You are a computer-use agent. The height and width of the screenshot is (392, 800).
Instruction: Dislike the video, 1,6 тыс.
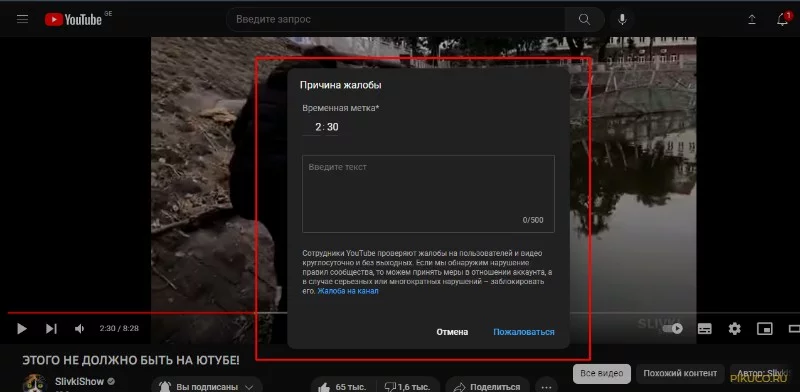[x=407, y=386]
